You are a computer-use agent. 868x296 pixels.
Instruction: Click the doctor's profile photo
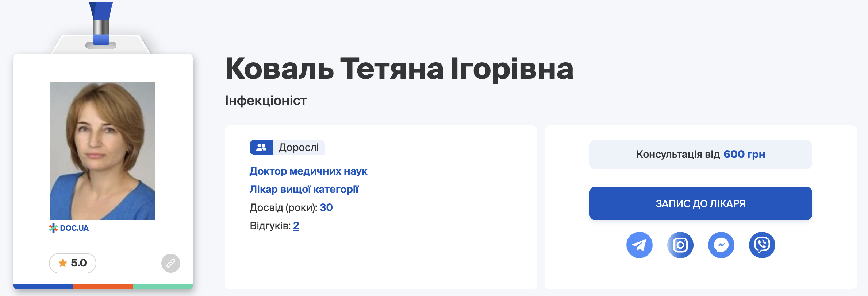pyautogui.click(x=103, y=150)
